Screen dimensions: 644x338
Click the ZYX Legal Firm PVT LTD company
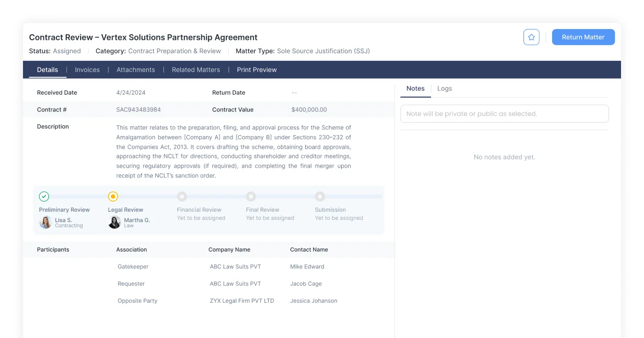(x=242, y=301)
